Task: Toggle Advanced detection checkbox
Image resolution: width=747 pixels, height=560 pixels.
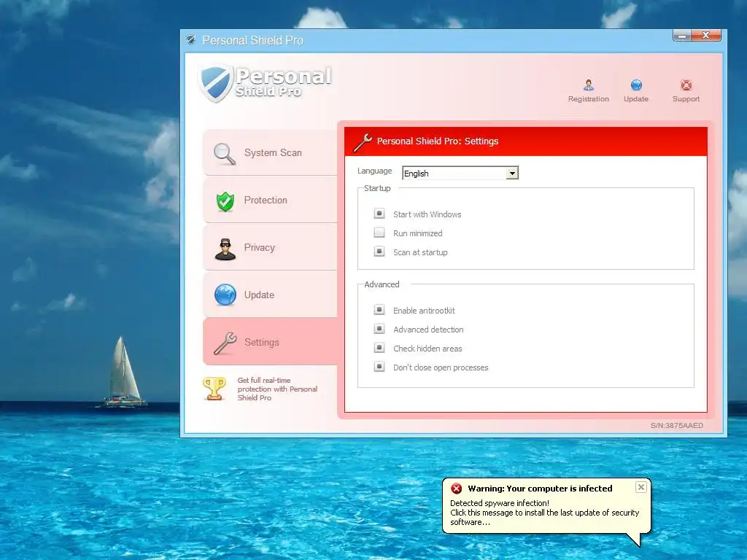Action: (x=379, y=329)
